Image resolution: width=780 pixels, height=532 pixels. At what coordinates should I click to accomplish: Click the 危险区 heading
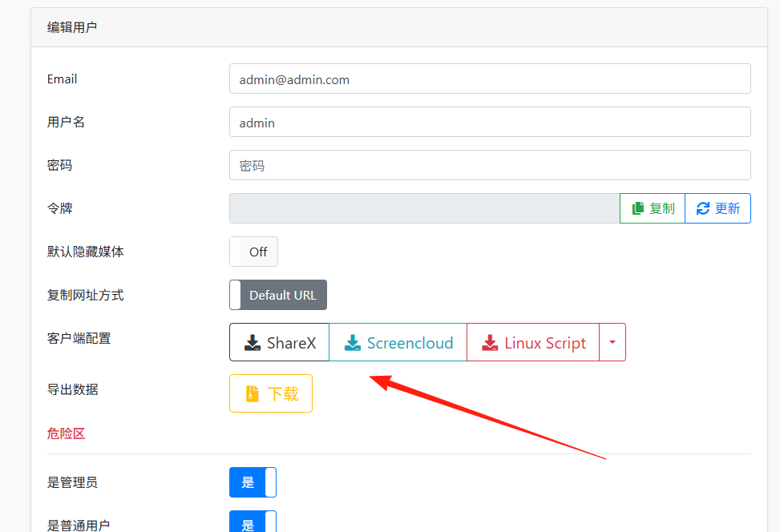[67, 433]
